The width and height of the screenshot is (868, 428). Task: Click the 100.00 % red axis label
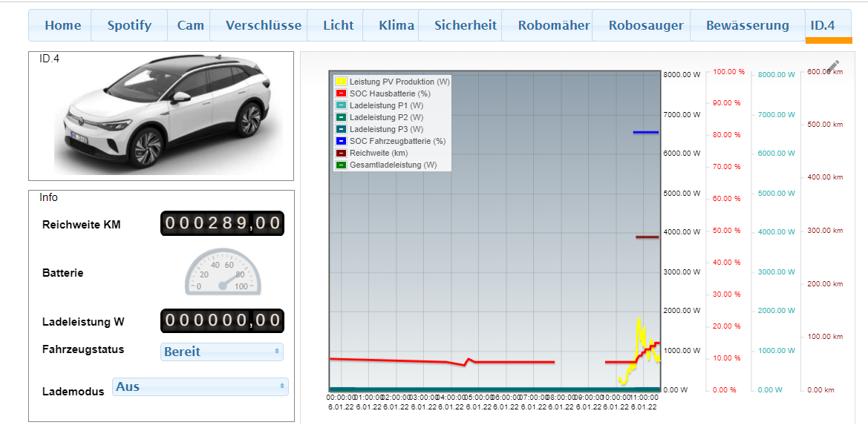727,72
